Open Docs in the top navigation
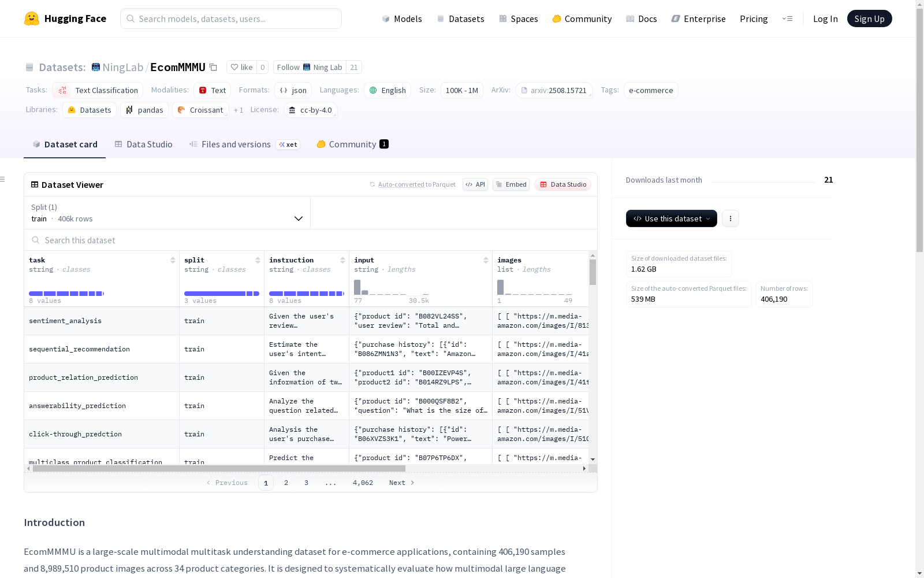The image size is (924, 578). coord(642,18)
